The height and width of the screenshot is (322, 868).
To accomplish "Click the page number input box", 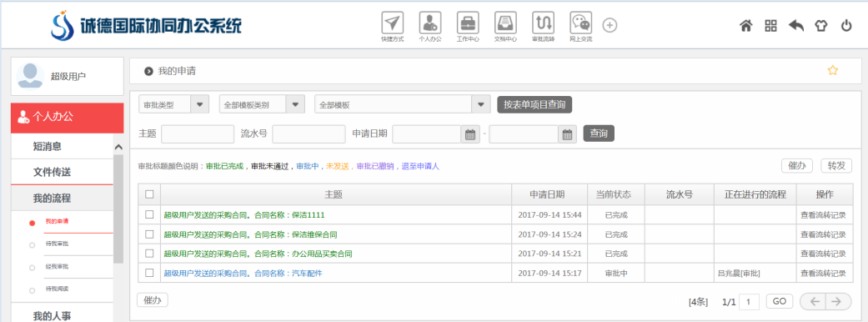I will point(750,302).
